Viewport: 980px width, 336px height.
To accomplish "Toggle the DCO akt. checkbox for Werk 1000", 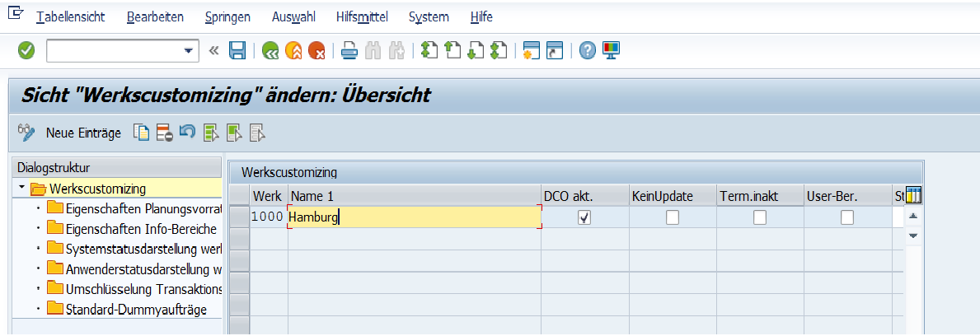I will pos(584,217).
